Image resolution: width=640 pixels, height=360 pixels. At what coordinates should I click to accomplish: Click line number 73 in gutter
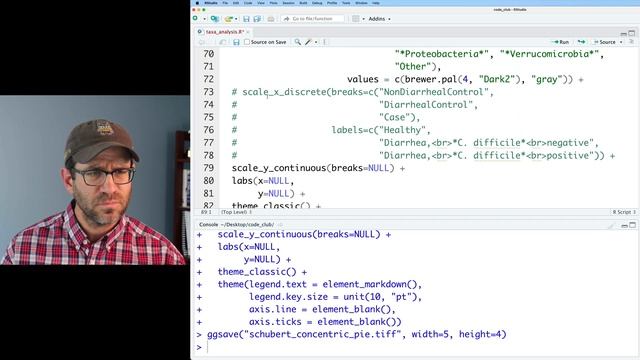tap(208, 92)
